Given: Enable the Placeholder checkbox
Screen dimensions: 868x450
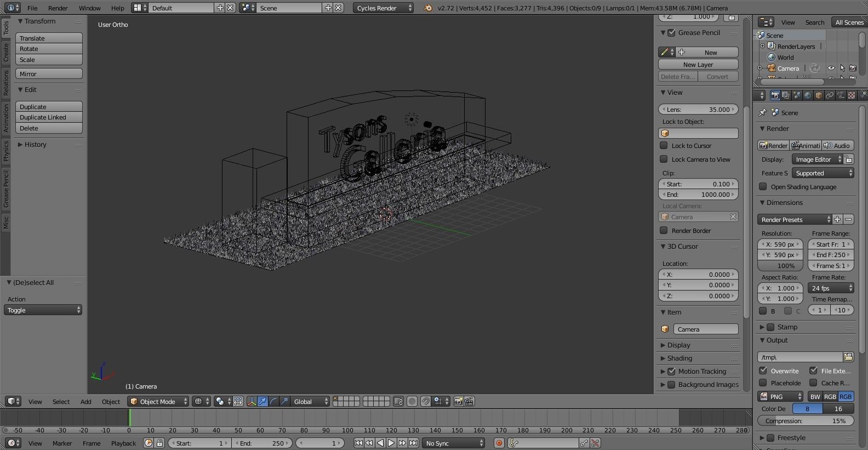Looking at the screenshot, I should pos(763,383).
